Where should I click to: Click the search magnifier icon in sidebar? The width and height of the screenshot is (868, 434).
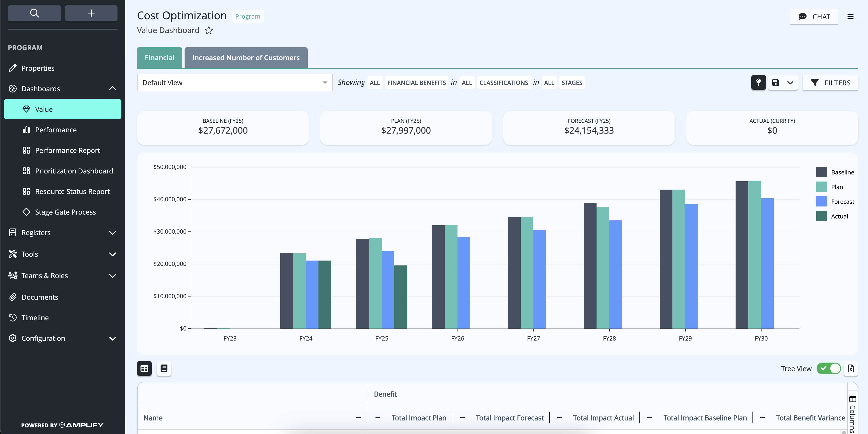(34, 13)
